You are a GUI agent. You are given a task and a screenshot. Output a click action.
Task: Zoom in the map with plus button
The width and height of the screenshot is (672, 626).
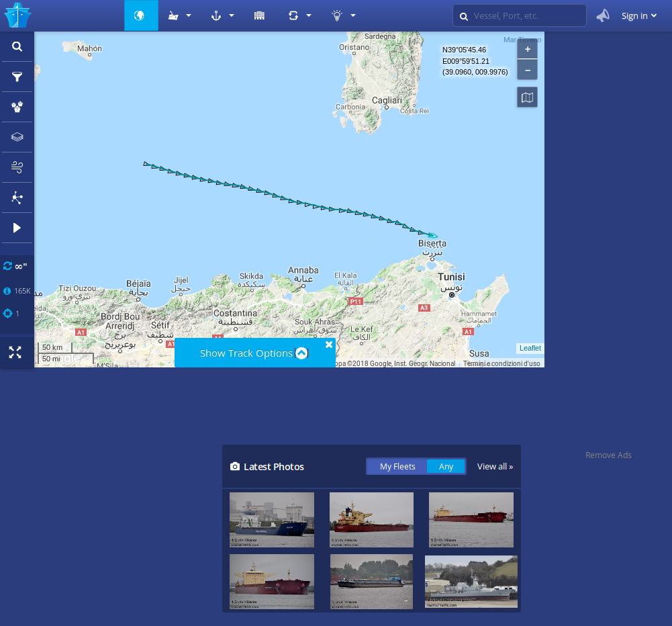527,50
